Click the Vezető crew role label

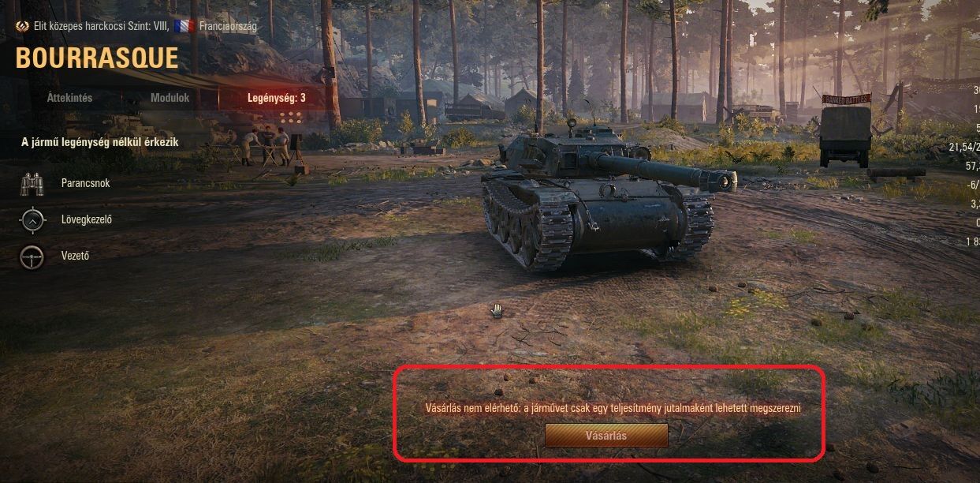tap(75, 256)
